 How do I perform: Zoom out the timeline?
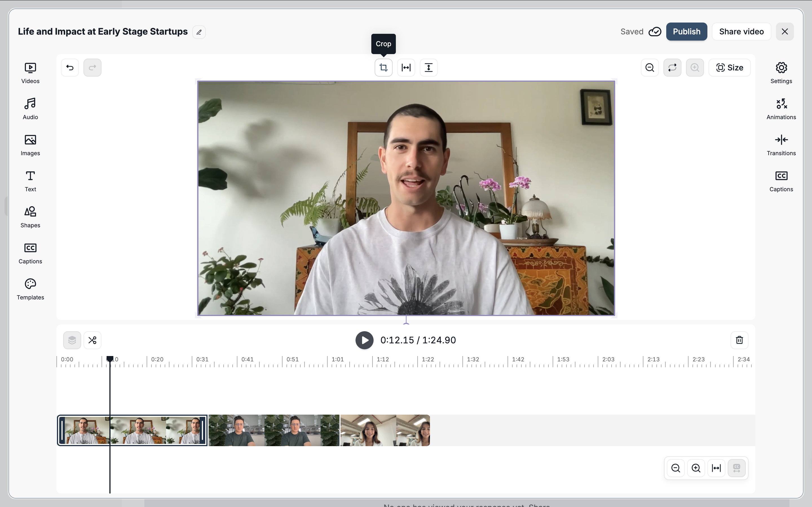[676, 468]
